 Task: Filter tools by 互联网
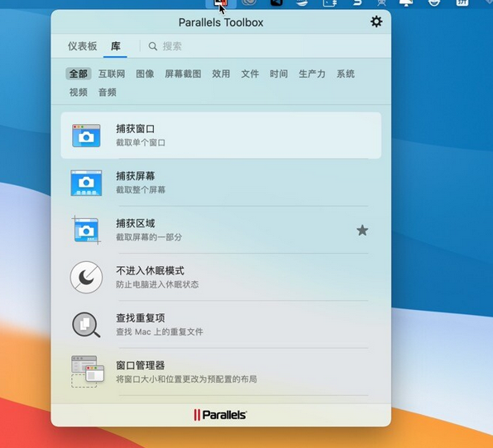coord(112,74)
